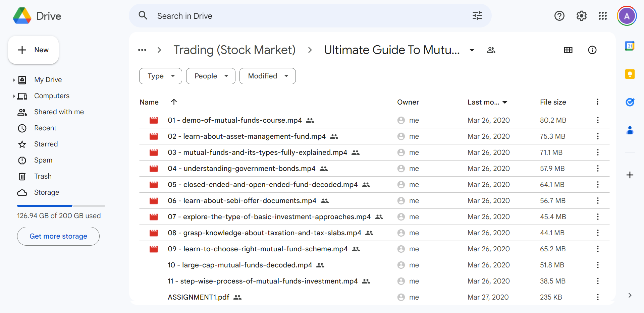644x313 pixels.
Task: Click the Get more storage button
Action: click(x=58, y=236)
